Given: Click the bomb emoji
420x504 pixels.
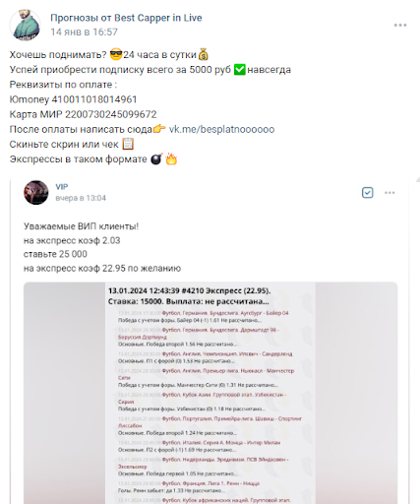Looking at the screenshot, I should point(156,159).
